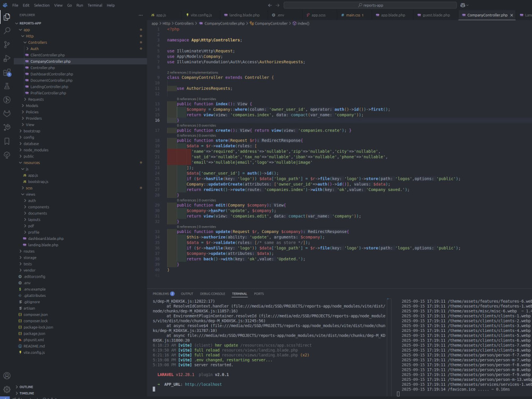
Task: Open .env.example in explorer
Action: [x=34, y=289]
